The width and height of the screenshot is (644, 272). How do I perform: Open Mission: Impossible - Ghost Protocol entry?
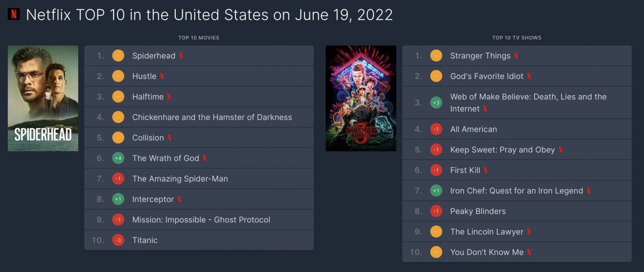point(201,220)
